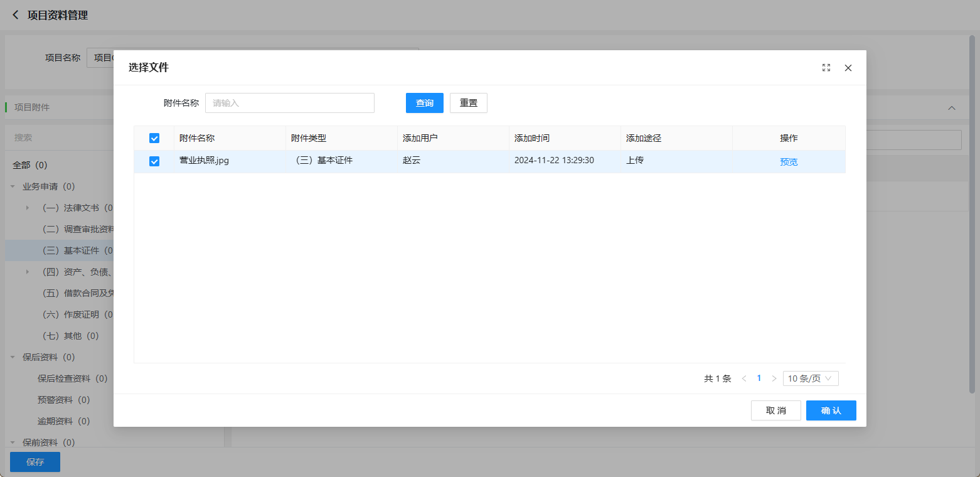Confirm selection with 确认 button
Image resolution: width=980 pixels, height=477 pixels.
(x=831, y=410)
